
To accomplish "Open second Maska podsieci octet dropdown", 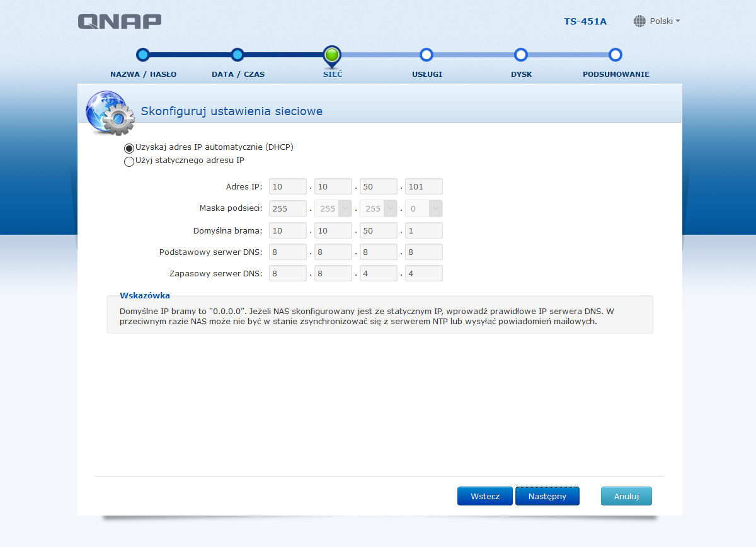I will click(333, 208).
